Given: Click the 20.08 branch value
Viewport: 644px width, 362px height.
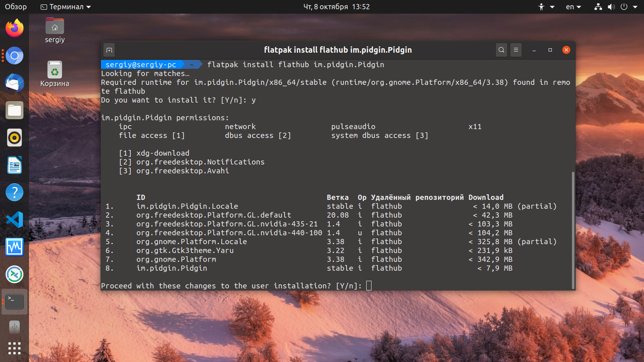Looking at the screenshot, I should tap(338, 215).
